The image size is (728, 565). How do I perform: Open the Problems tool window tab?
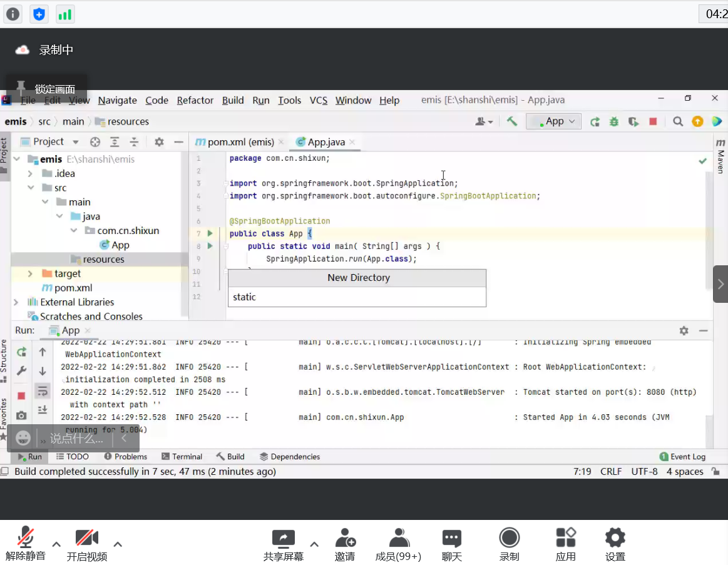click(125, 456)
